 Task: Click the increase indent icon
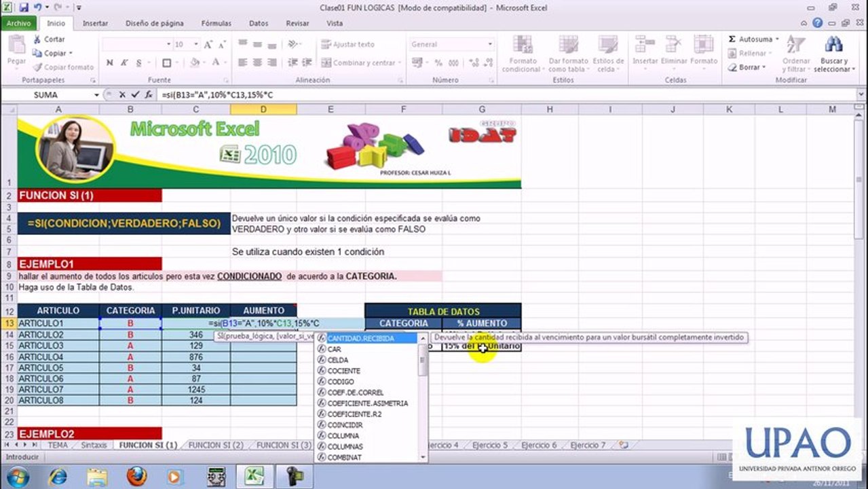[x=306, y=62]
